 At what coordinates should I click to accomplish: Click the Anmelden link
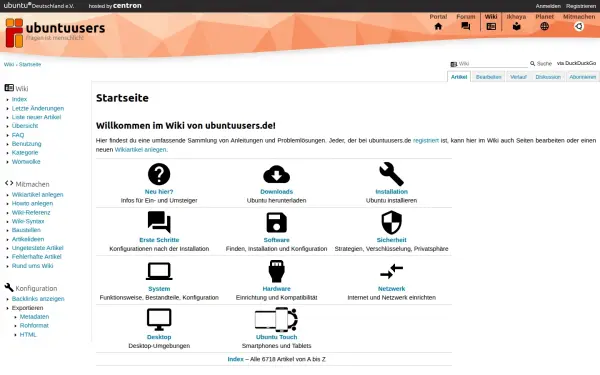point(548,6)
